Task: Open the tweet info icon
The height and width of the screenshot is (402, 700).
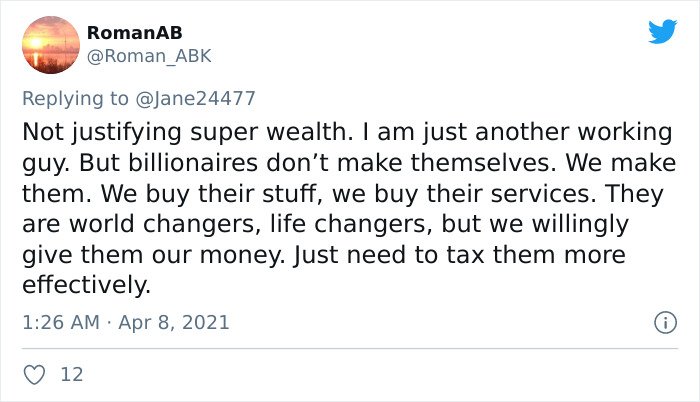Action: coord(666,322)
